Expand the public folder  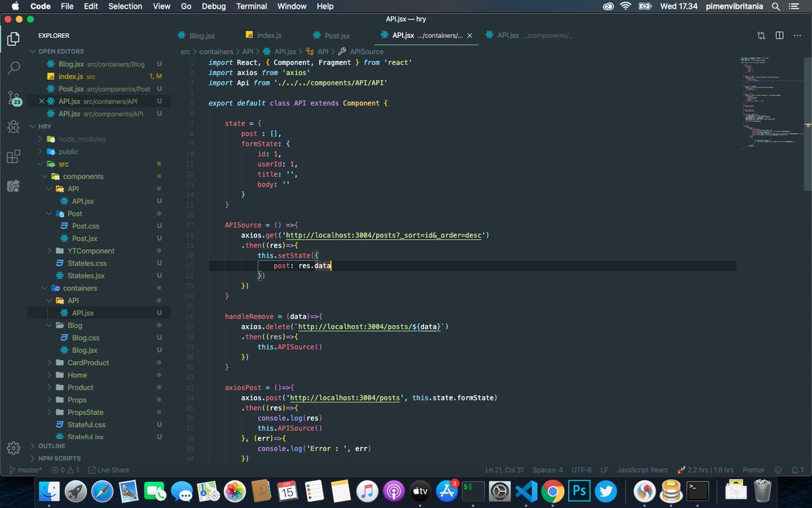[x=68, y=152]
